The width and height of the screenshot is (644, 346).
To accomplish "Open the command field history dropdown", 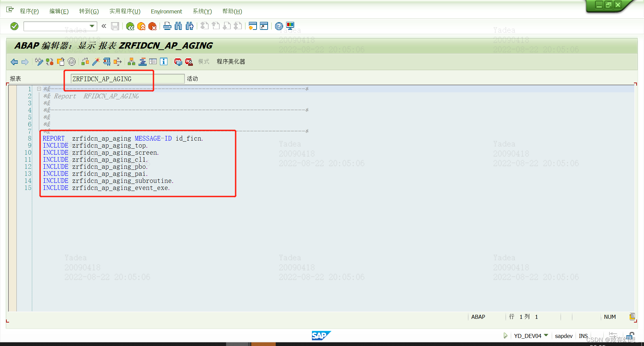I will [x=92, y=26].
